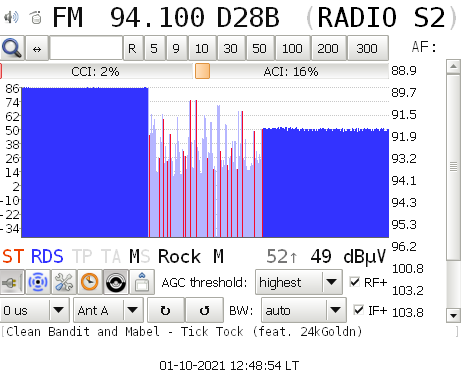Image resolution: width=462 pixels, height=373 pixels.
Task: Start scan with magnifying glass icon
Action: click(12, 48)
